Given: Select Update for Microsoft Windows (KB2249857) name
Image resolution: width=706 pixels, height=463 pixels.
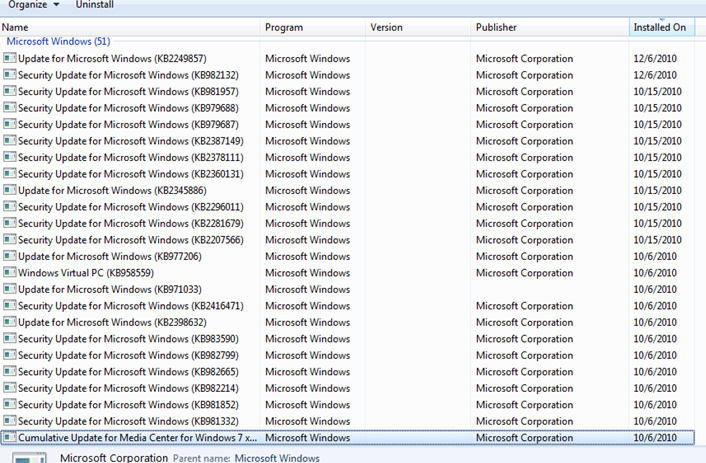Looking at the screenshot, I should pos(112,59).
